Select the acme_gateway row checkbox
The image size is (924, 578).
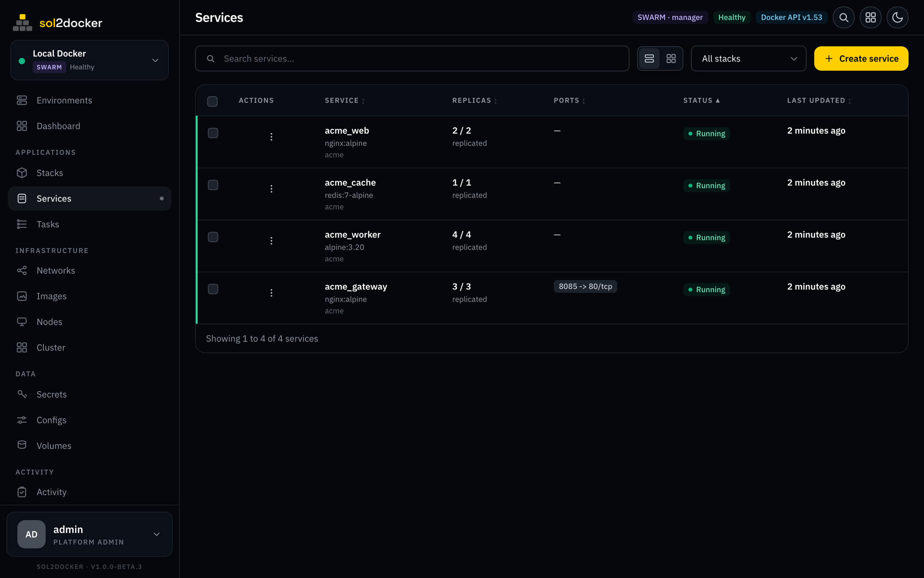(213, 289)
